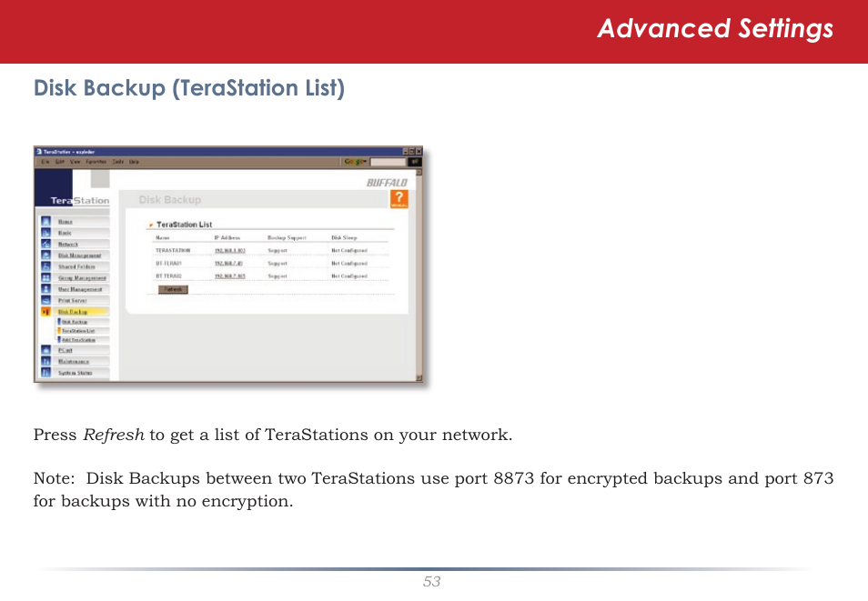
Task: Click the PCast sidebar icon
Action: point(45,350)
